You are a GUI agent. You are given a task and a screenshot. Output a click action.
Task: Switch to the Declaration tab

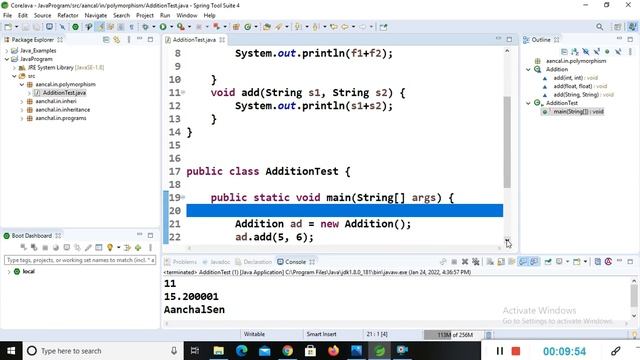coord(253,262)
